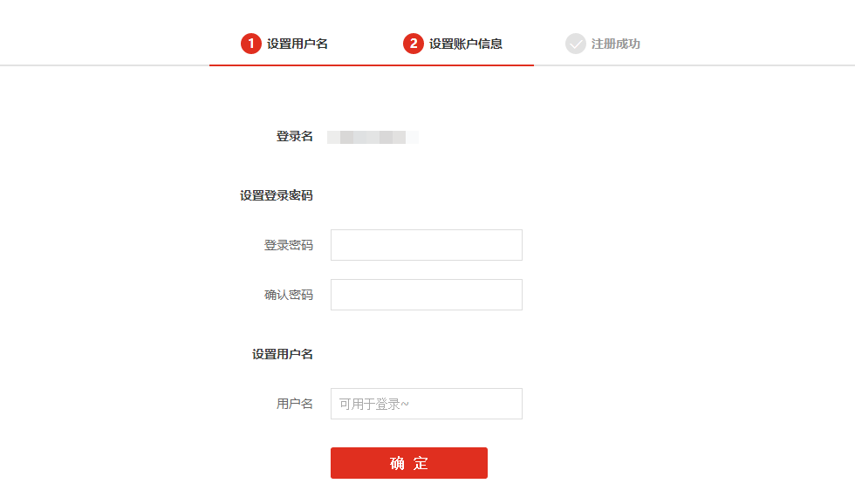Click the red underline beneath step 2
This screenshot has width=855, height=504.
click(x=453, y=65)
